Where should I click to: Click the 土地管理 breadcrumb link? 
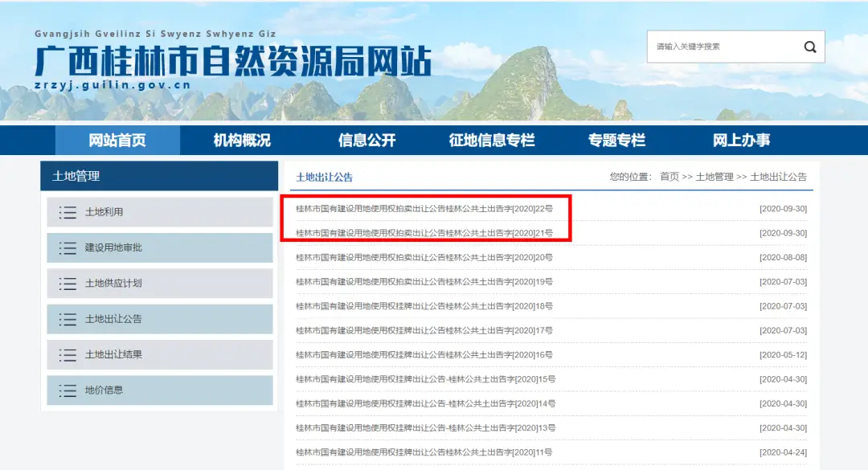click(714, 177)
